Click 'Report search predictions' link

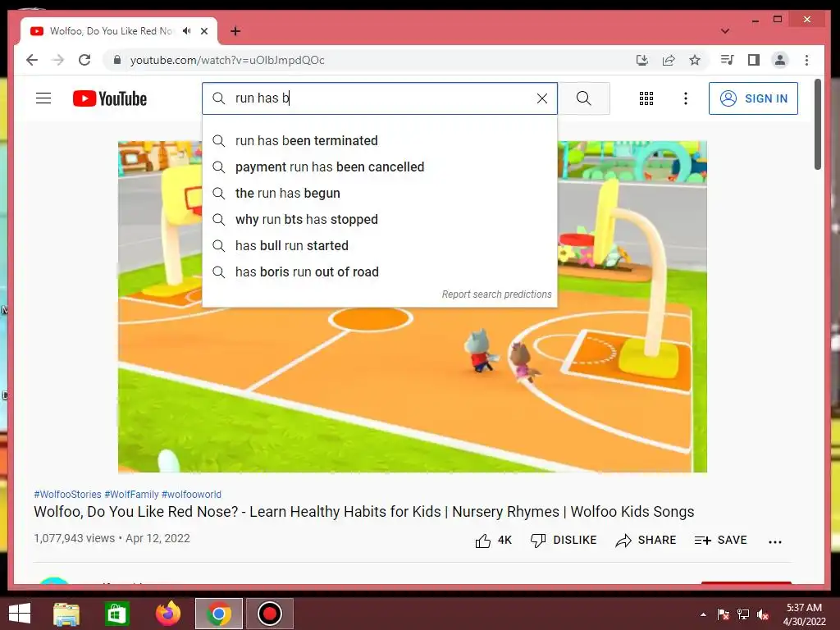pos(496,294)
